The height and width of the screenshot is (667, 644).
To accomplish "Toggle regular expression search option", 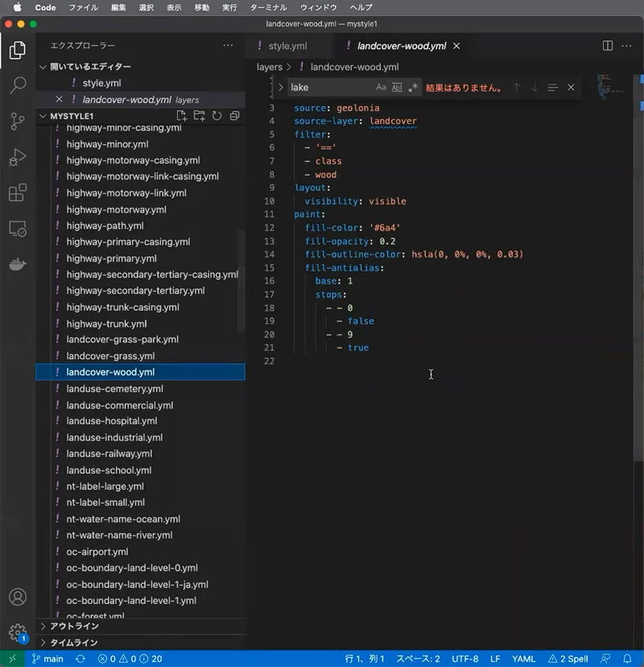I will pos(413,87).
